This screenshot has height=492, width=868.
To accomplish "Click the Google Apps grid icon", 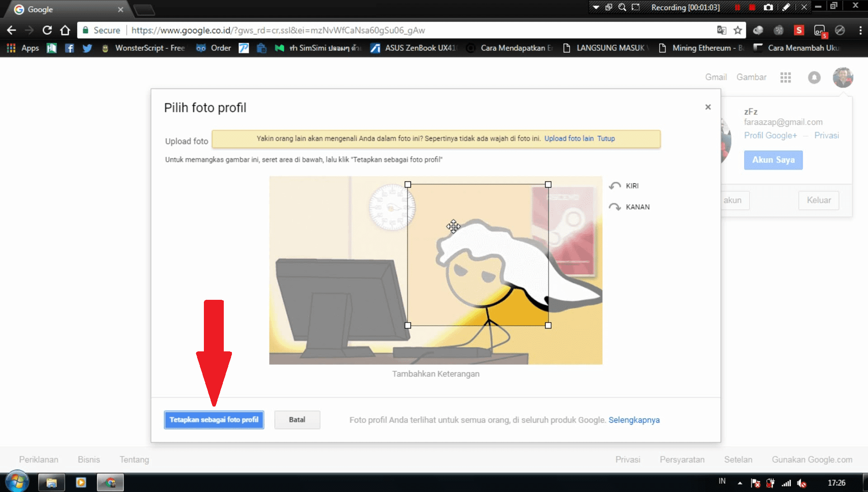I will click(784, 77).
